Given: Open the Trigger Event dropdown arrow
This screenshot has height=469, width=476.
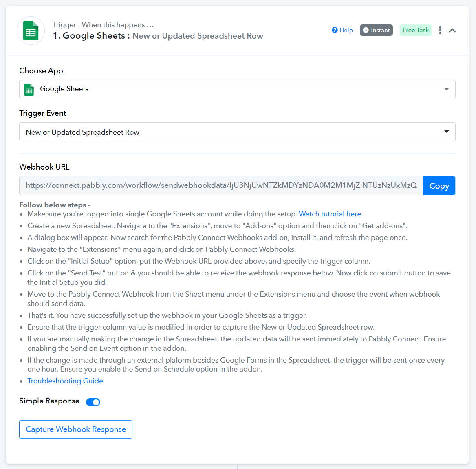Looking at the screenshot, I should coord(446,132).
